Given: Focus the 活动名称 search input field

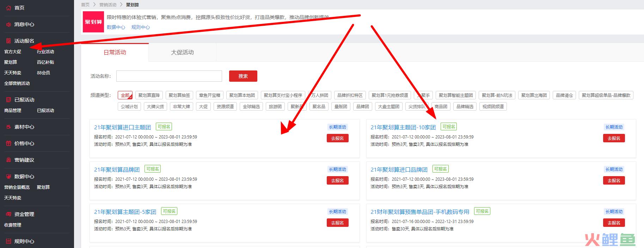Looking at the screenshot, I should (x=169, y=76).
